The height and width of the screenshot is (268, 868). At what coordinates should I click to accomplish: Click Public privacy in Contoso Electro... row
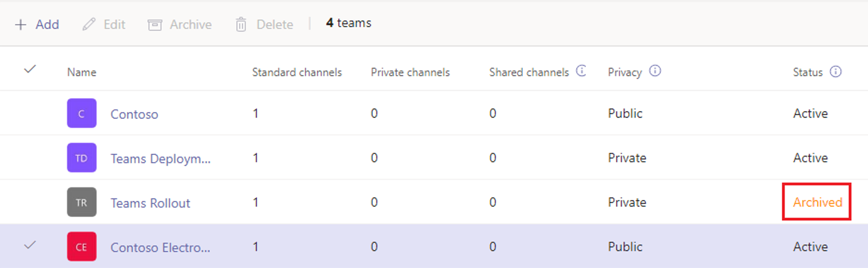625,246
